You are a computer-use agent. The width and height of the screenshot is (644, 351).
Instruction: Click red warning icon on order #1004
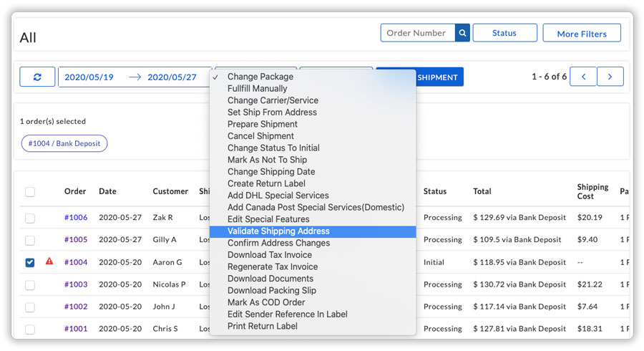coord(49,261)
